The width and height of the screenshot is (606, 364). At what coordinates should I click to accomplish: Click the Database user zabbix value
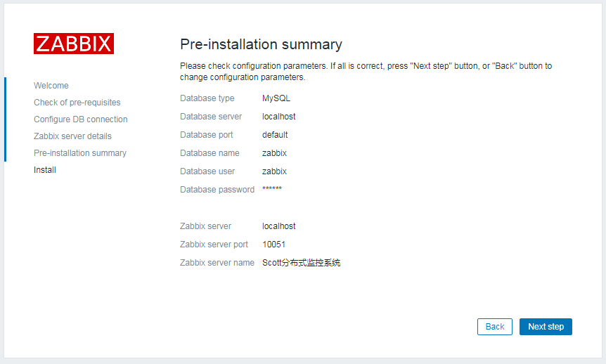(x=274, y=171)
